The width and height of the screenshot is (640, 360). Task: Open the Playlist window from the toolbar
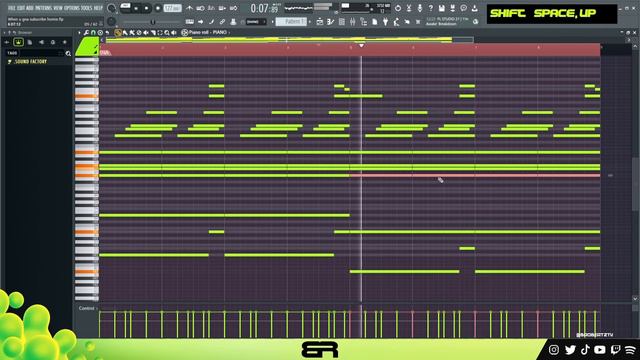[320, 22]
